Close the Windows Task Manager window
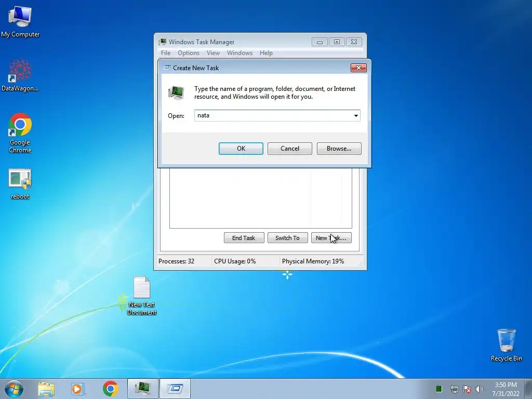Screen dimensions: 532x399 354,42
